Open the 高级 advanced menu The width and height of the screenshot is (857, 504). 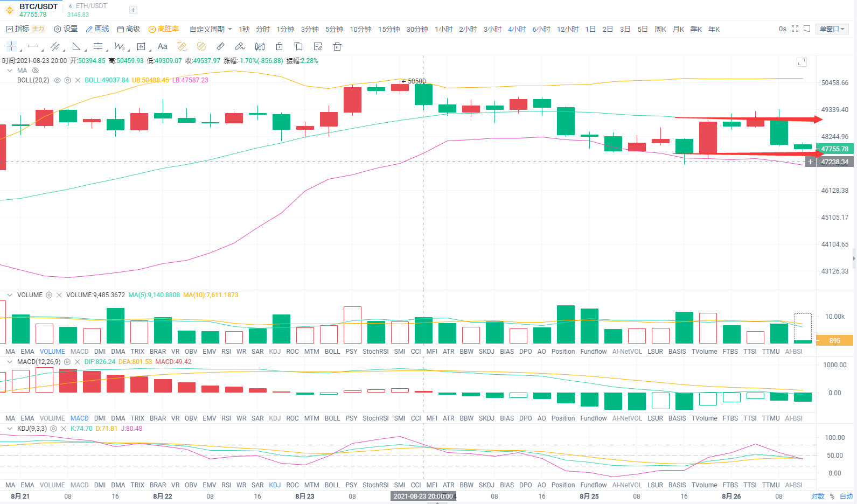click(x=129, y=29)
